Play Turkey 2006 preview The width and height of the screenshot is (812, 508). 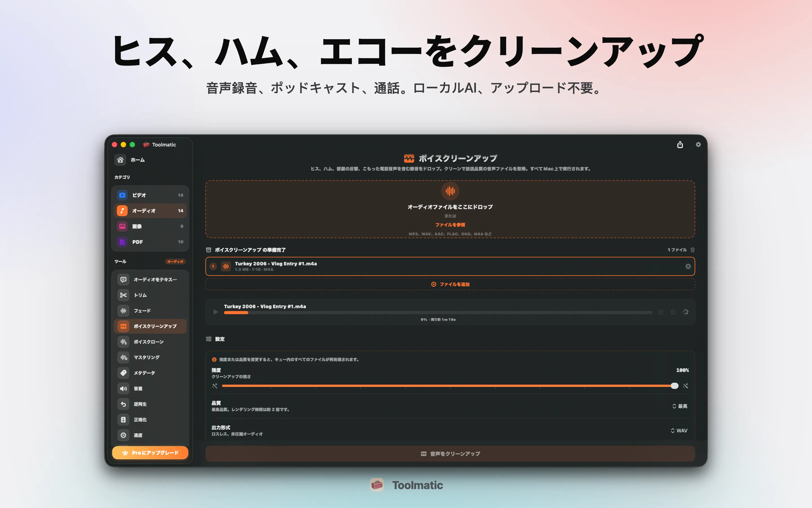point(215,312)
